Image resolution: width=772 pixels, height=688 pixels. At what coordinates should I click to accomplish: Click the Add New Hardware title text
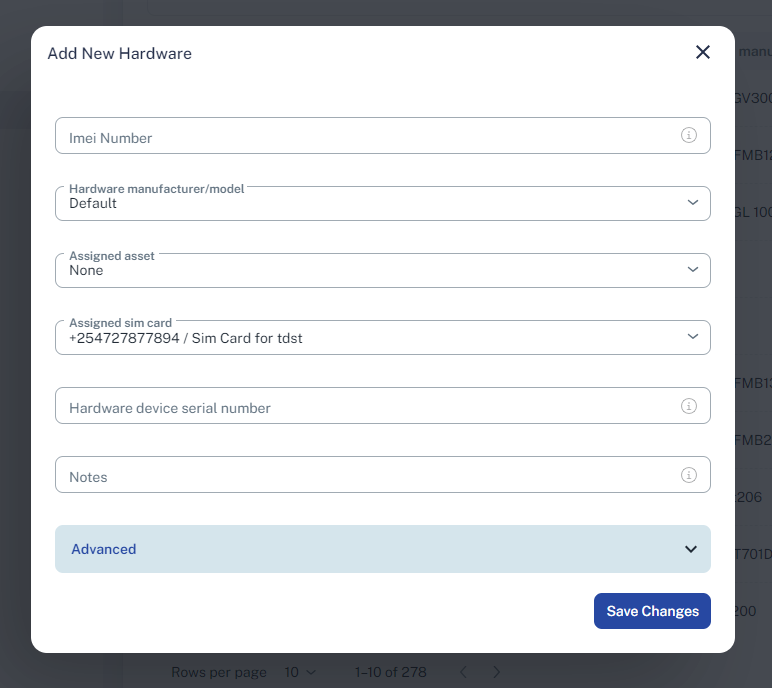click(120, 53)
